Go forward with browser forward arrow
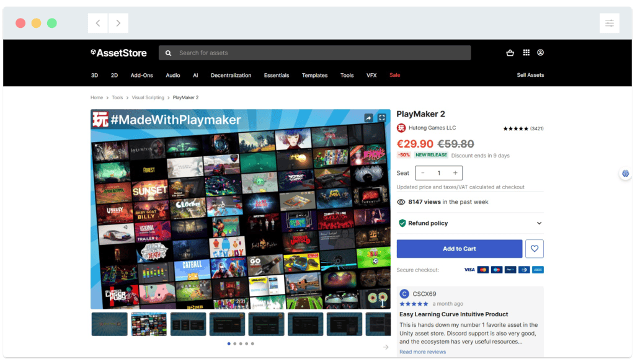 coord(118,23)
